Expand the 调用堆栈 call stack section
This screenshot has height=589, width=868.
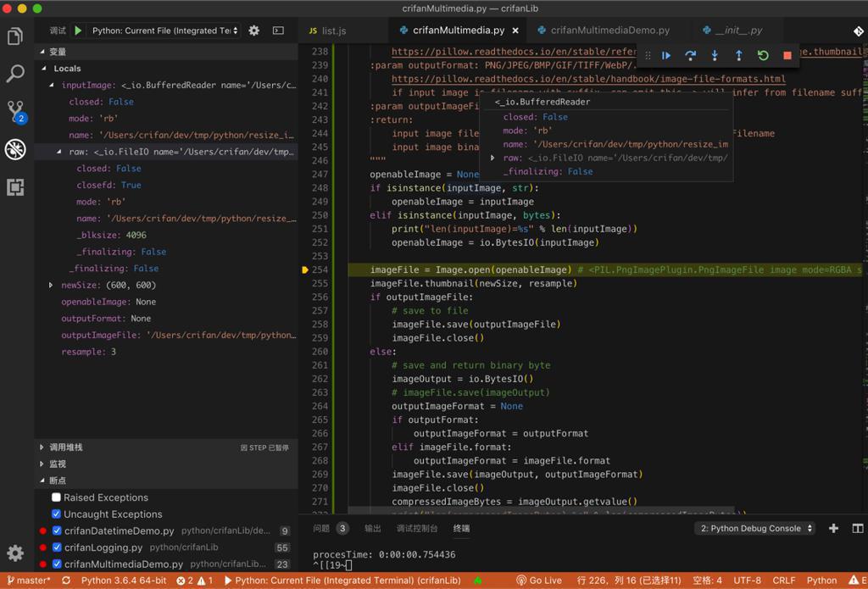(x=66, y=447)
